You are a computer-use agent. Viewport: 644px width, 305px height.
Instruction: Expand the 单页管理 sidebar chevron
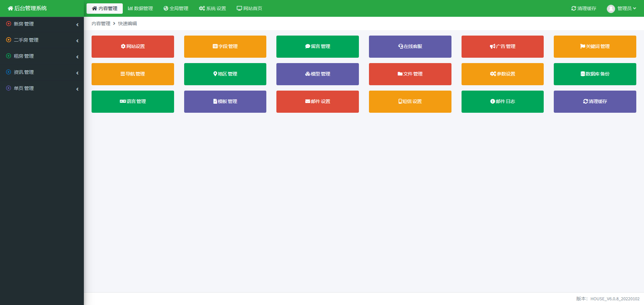tap(77, 89)
